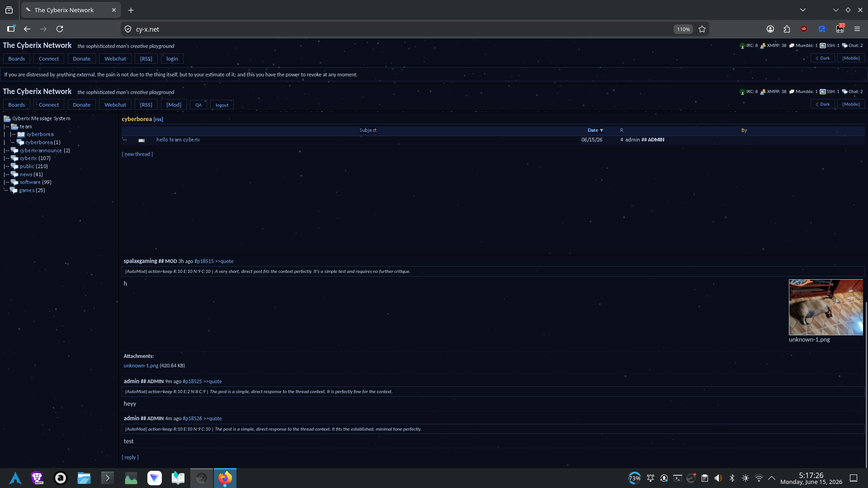Screen dimensions: 868x488
Task: Expand hidden system tray icons
Action: 772,478
